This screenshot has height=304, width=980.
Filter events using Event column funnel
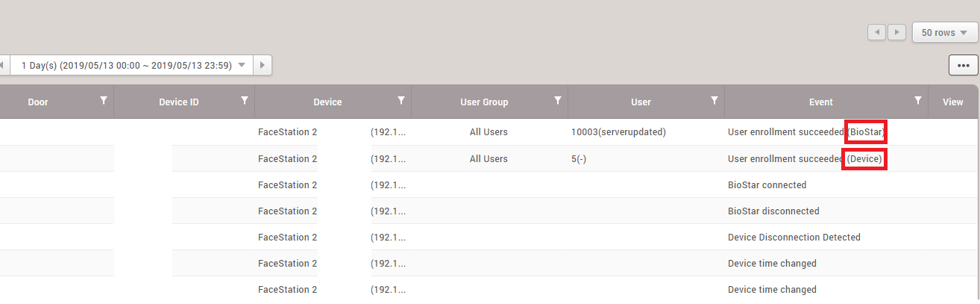coord(918,101)
